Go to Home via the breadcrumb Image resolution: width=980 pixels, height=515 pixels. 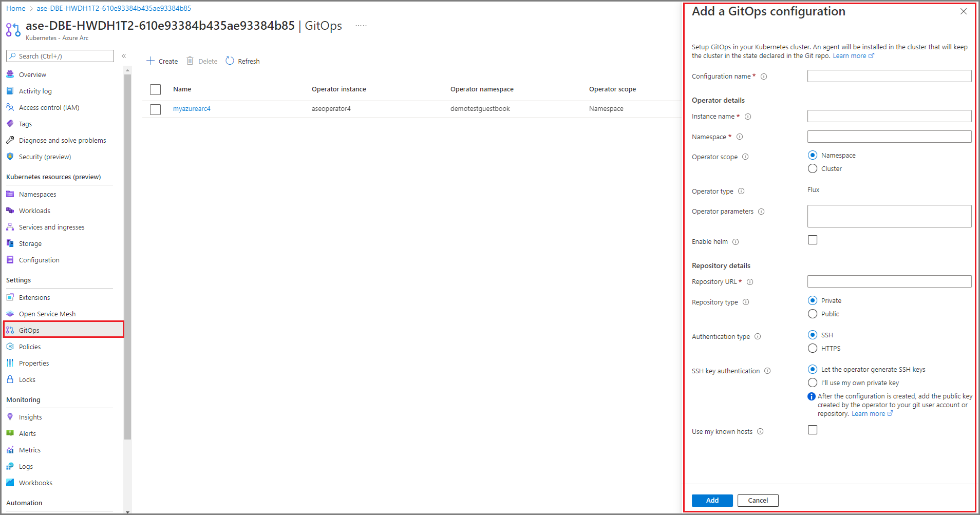(x=15, y=8)
